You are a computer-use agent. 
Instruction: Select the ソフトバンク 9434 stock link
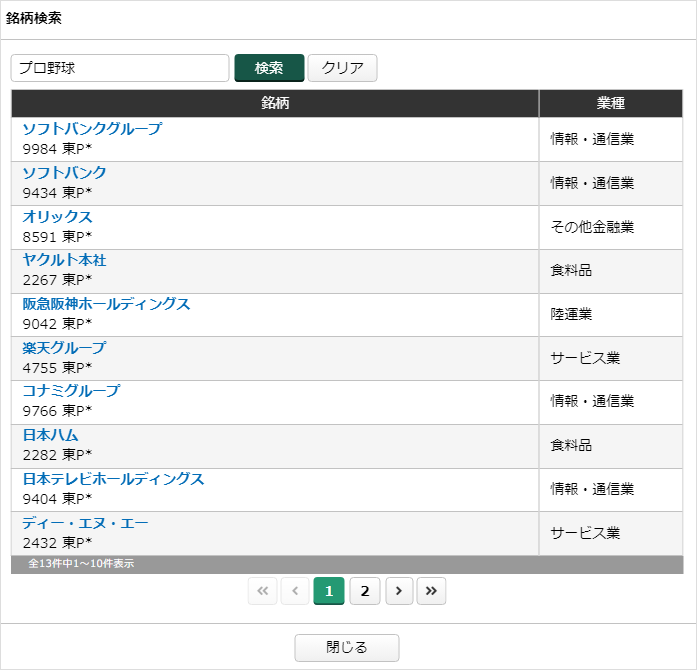click(x=64, y=173)
